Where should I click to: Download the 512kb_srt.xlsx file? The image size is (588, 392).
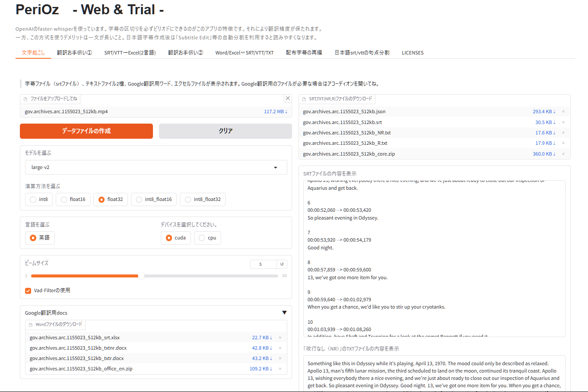(x=262, y=338)
